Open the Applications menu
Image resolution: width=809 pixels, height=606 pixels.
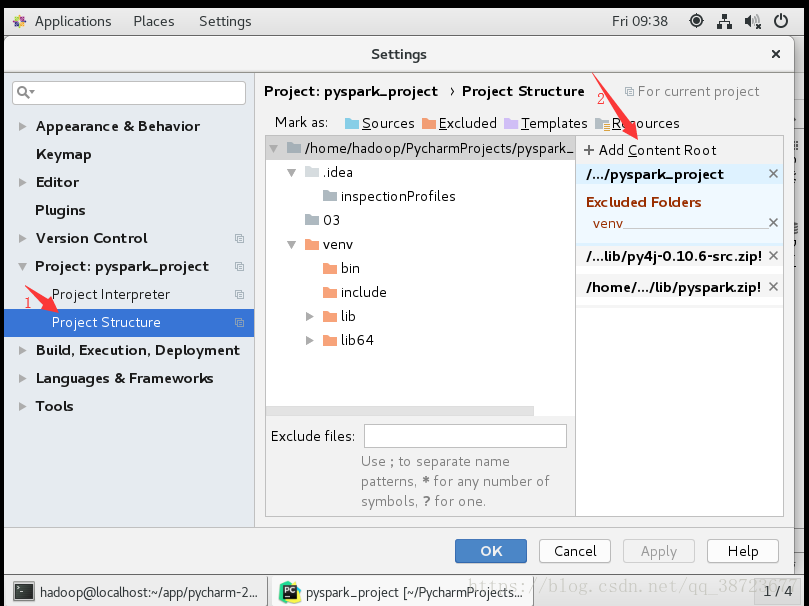[x=73, y=21]
